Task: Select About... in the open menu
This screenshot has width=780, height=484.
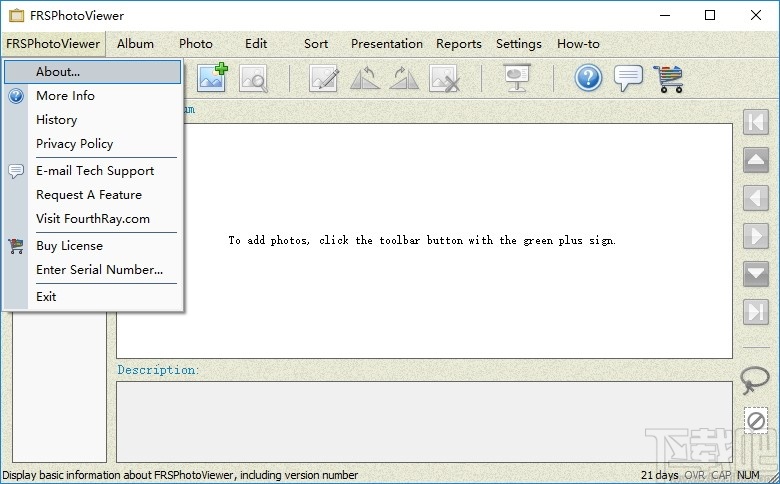Action: [x=93, y=72]
